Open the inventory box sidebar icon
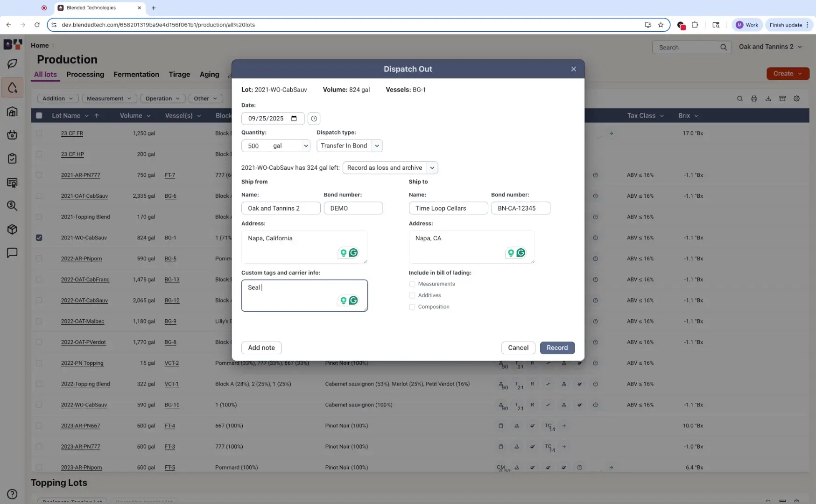816x504 pixels. pos(12,229)
